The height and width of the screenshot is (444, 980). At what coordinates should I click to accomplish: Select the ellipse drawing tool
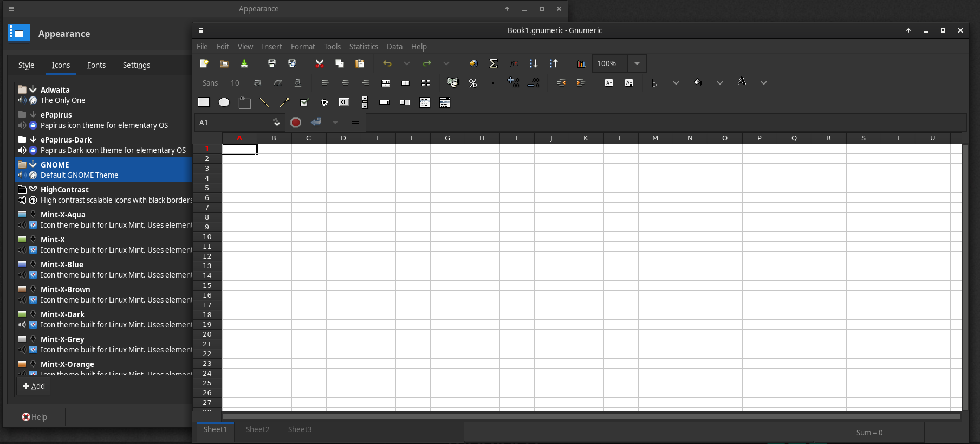pyautogui.click(x=224, y=102)
